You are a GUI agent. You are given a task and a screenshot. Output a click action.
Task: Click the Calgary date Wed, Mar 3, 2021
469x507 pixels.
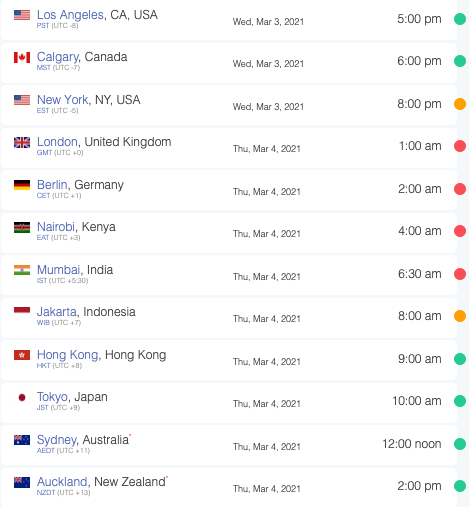268,64
